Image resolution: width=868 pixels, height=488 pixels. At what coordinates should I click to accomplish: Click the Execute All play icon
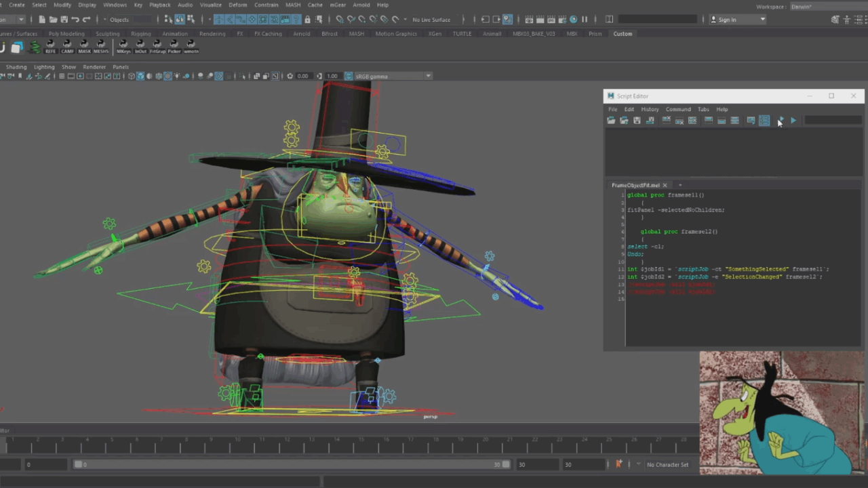pos(781,121)
